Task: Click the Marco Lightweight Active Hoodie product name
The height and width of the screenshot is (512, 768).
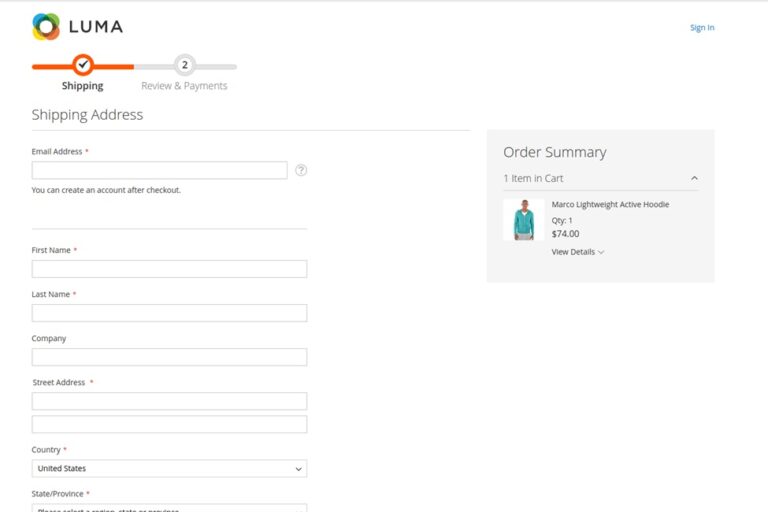Action: (x=610, y=204)
